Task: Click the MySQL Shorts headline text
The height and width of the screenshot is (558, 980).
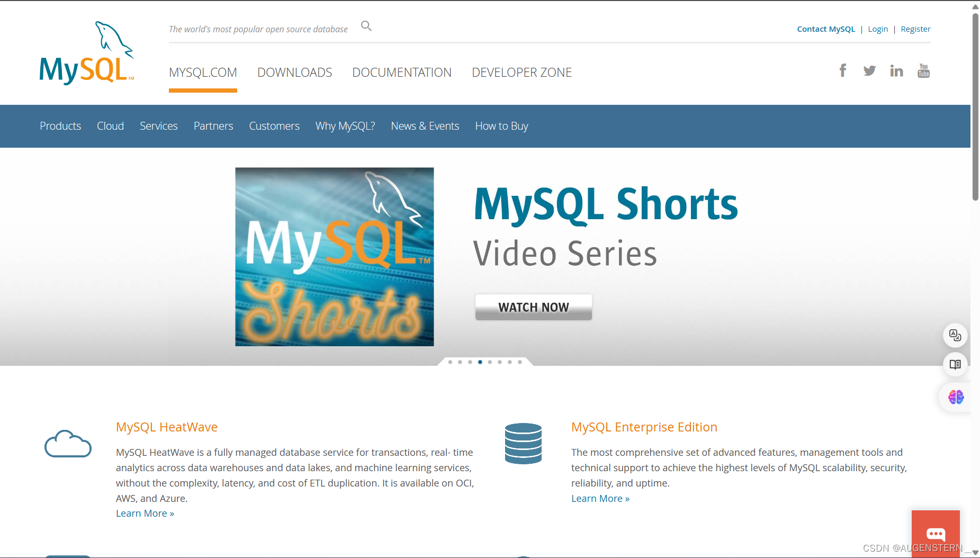Action: pyautogui.click(x=606, y=205)
